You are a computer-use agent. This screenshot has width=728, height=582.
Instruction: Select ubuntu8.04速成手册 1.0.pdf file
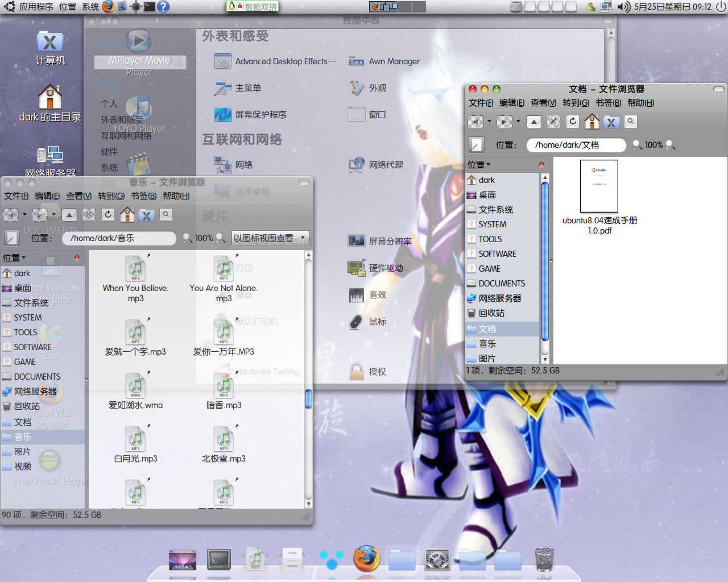[x=599, y=197]
